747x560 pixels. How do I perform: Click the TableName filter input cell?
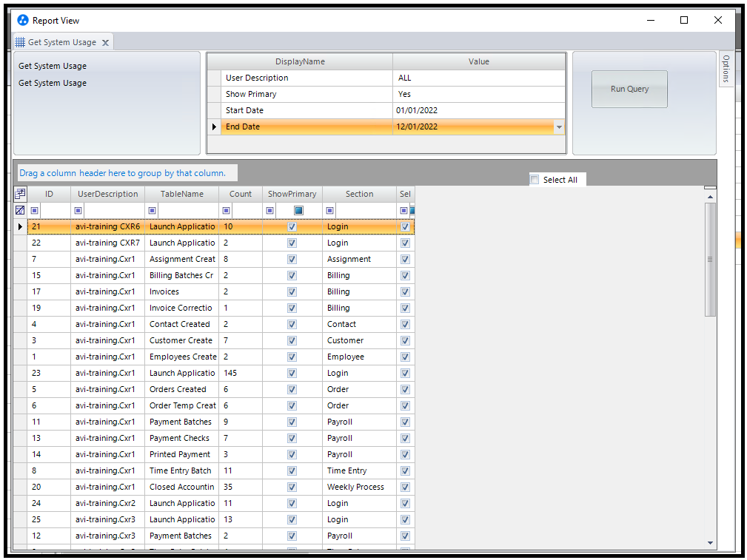click(188, 210)
